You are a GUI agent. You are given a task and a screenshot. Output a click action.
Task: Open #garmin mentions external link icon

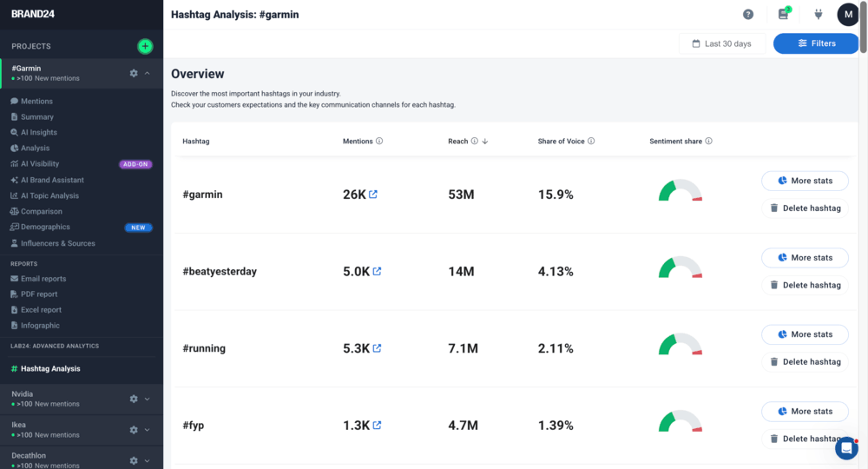373,195
